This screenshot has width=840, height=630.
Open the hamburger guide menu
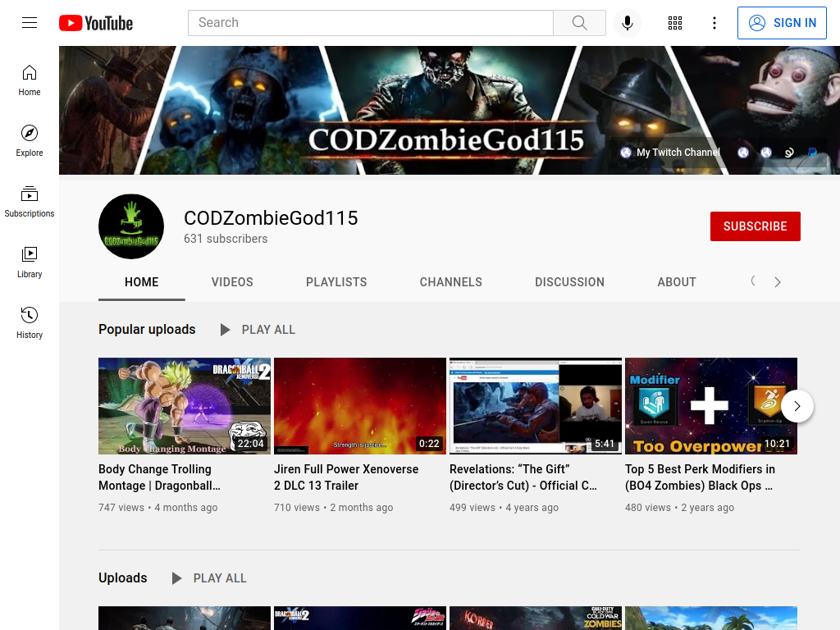point(30,22)
